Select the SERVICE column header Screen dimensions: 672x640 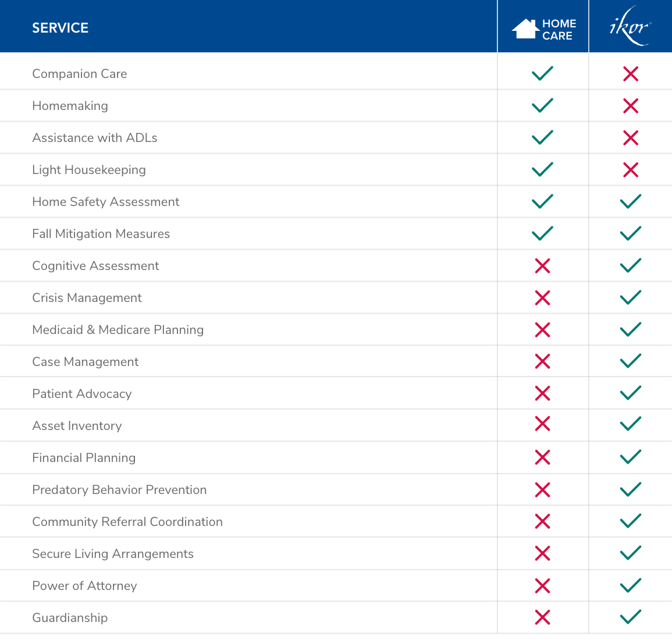click(60, 27)
